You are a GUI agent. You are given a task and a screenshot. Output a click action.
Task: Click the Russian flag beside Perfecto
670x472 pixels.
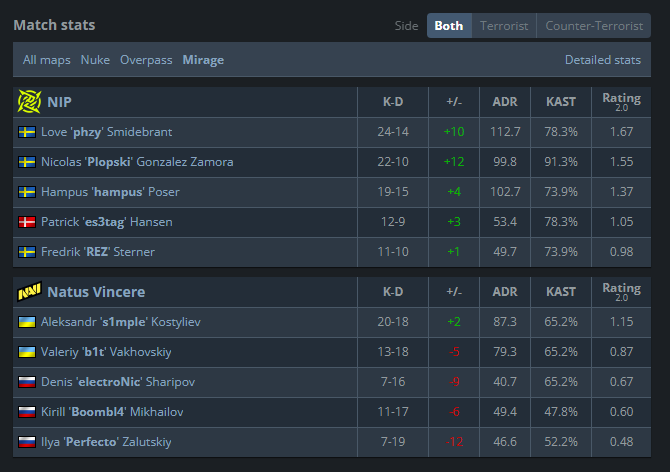click(x=27, y=441)
